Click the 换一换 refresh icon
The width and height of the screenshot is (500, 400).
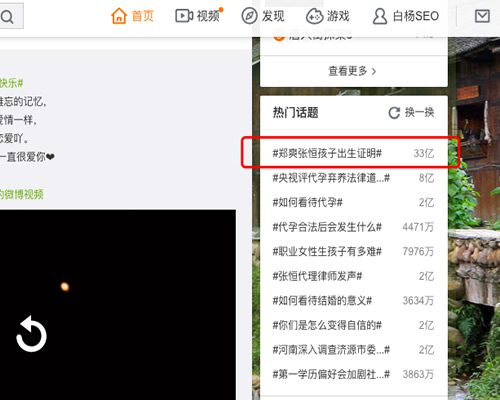click(x=394, y=113)
